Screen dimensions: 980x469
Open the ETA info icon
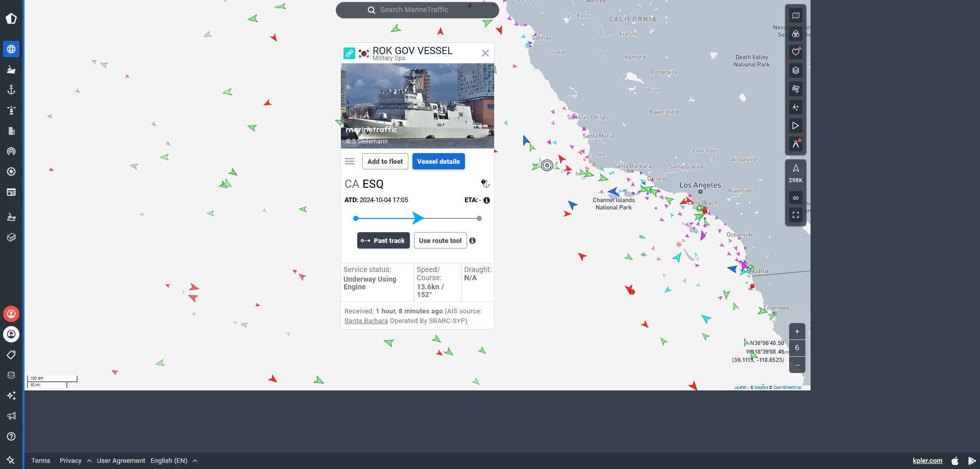click(486, 200)
